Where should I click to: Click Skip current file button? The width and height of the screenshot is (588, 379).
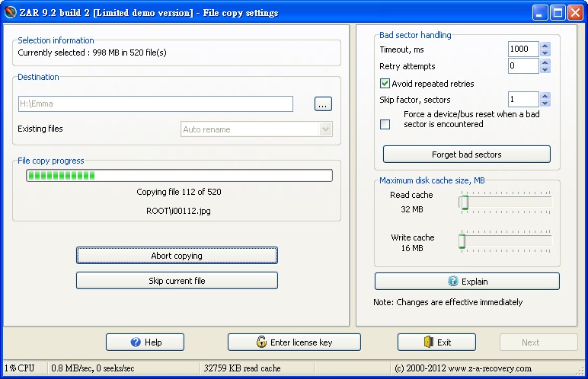(177, 280)
